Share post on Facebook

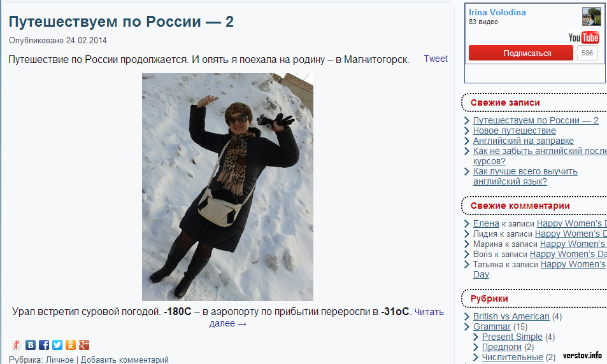coord(44,345)
